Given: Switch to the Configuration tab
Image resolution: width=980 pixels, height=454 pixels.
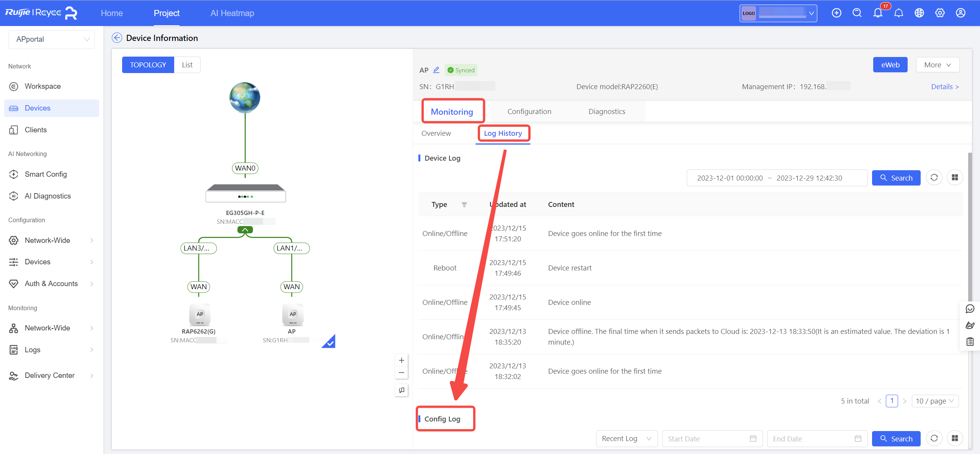Looking at the screenshot, I should [x=529, y=111].
